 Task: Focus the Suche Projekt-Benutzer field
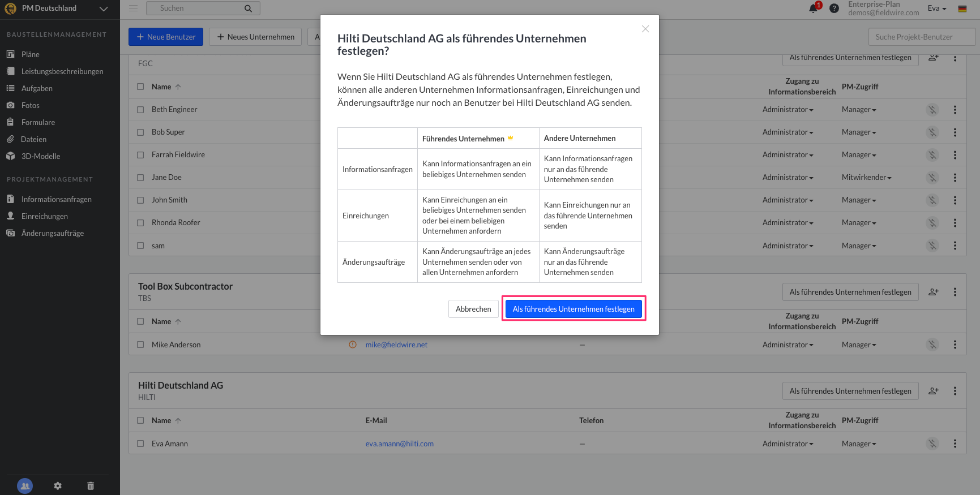[x=922, y=37]
